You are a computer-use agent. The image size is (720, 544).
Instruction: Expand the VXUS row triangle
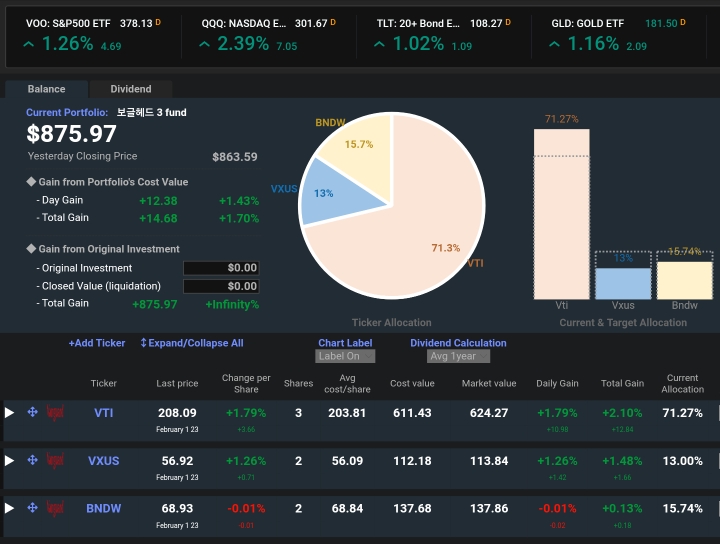pos(9,460)
